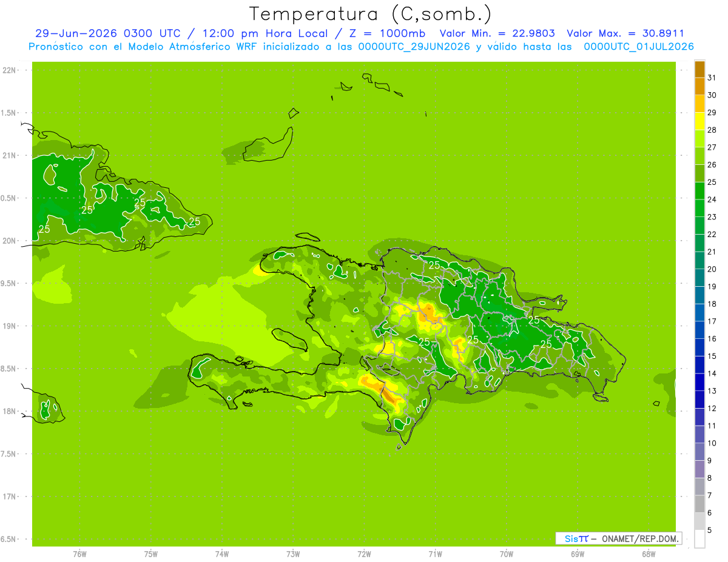Click the '76W' longitude axis label

coord(79,554)
